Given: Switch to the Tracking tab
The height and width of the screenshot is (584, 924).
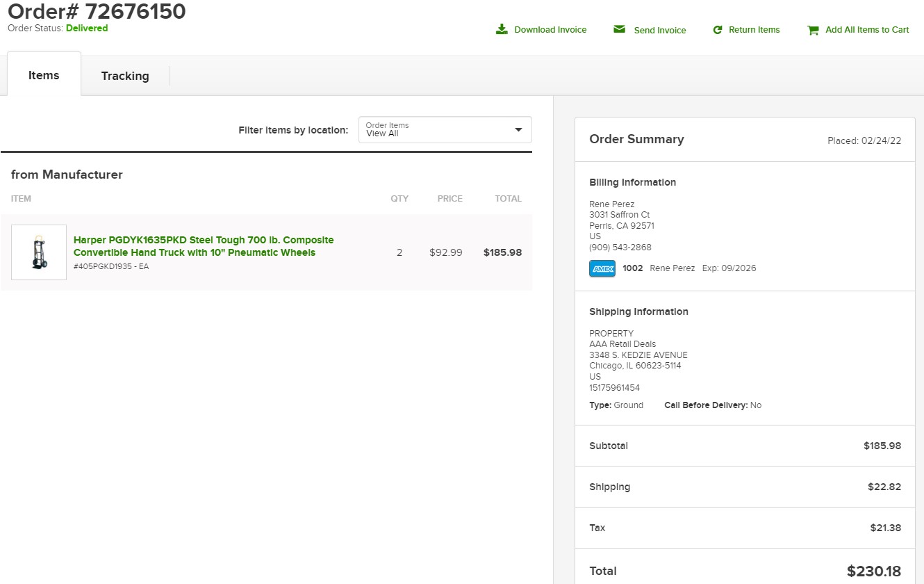Looking at the screenshot, I should (x=125, y=76).
